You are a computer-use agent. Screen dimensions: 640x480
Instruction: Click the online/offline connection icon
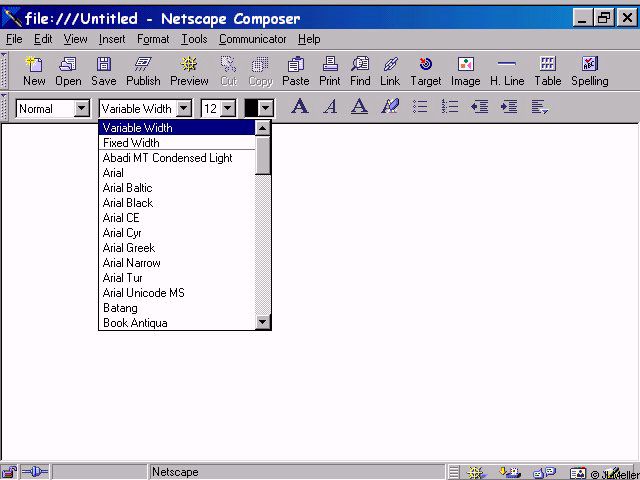[35, 472]
